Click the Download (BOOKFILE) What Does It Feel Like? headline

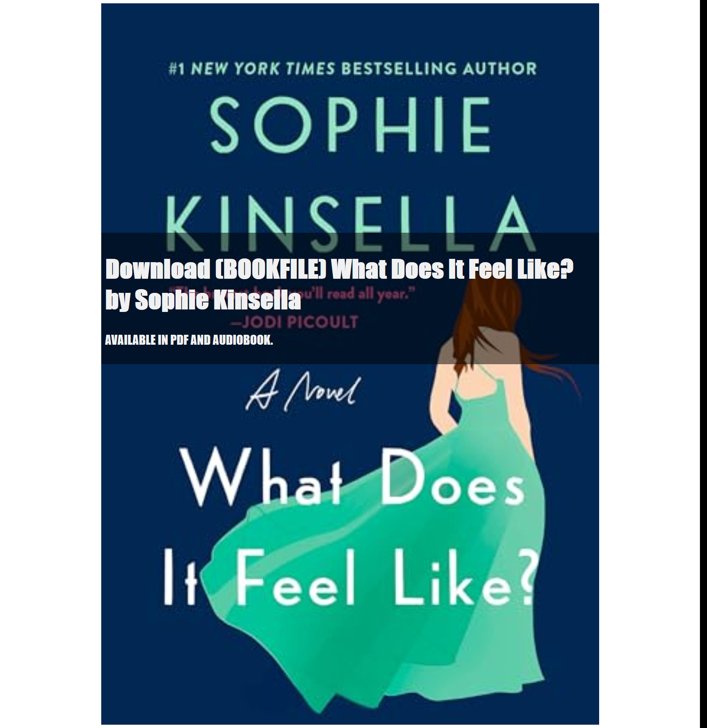coord(339,270)
